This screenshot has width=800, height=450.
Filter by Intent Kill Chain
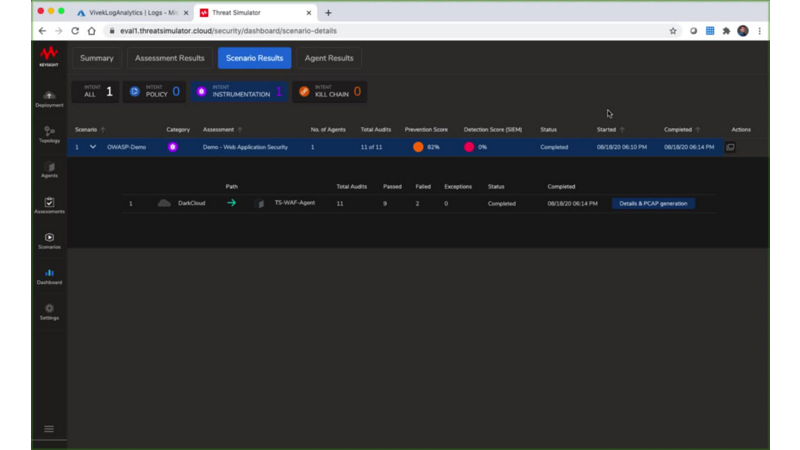coord(330,92)
